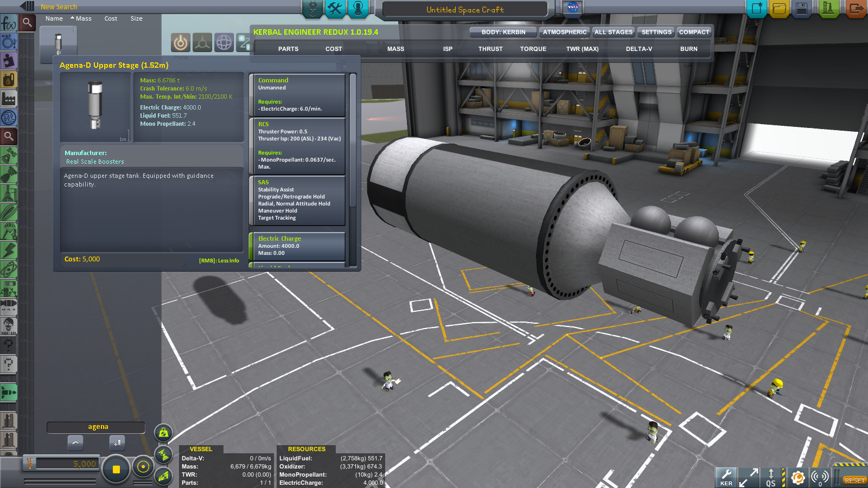
Task: Sort parts list by Name
Action: click(x=54, y=18)
